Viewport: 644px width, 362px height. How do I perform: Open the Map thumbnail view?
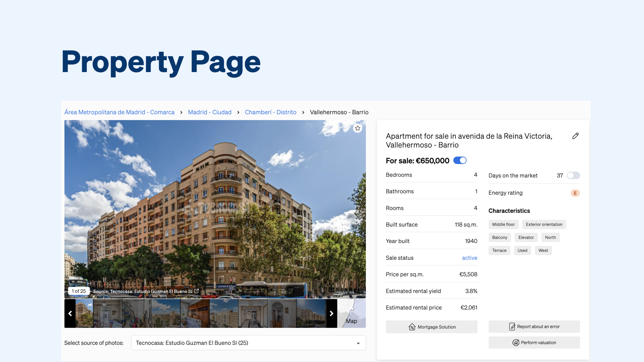[352, 313]
